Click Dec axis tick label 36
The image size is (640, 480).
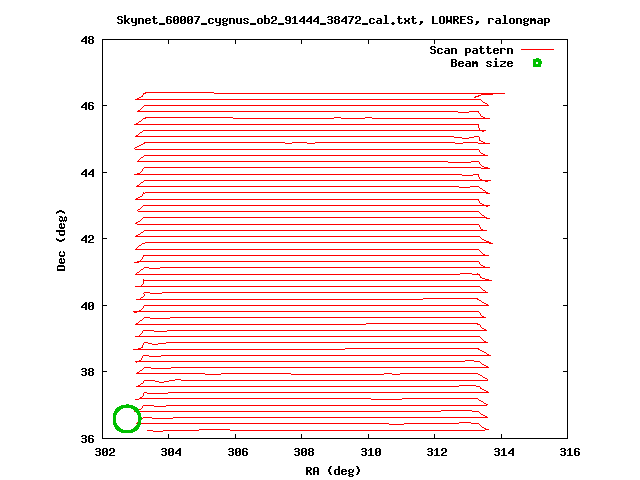[x=88, y=439]
